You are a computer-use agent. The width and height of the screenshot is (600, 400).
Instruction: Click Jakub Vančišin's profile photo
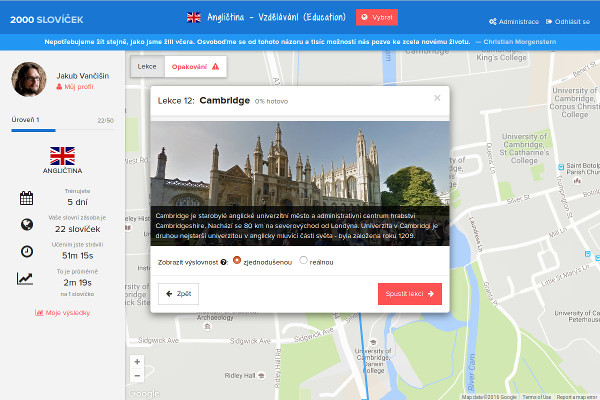(x=29, y=79)
